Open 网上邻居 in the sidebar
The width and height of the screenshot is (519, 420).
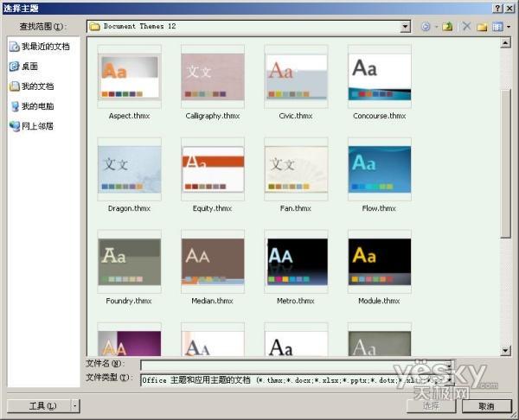(x=37, y=126)
